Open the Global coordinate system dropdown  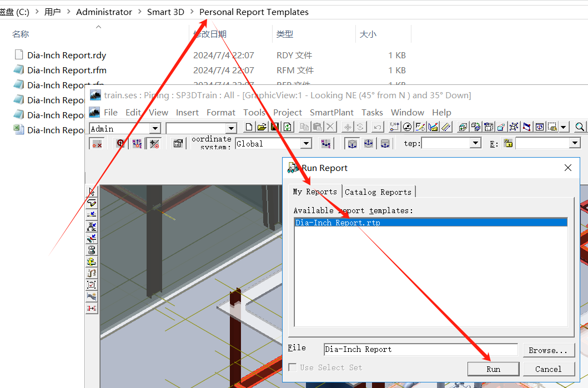point(306,144)
